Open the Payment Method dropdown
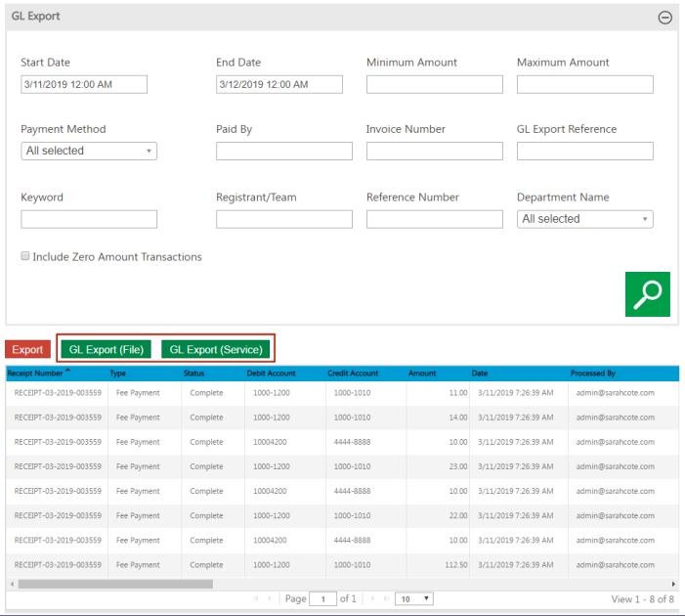The height and width of the screenshot is (616, 685). [x=89, y=152]
